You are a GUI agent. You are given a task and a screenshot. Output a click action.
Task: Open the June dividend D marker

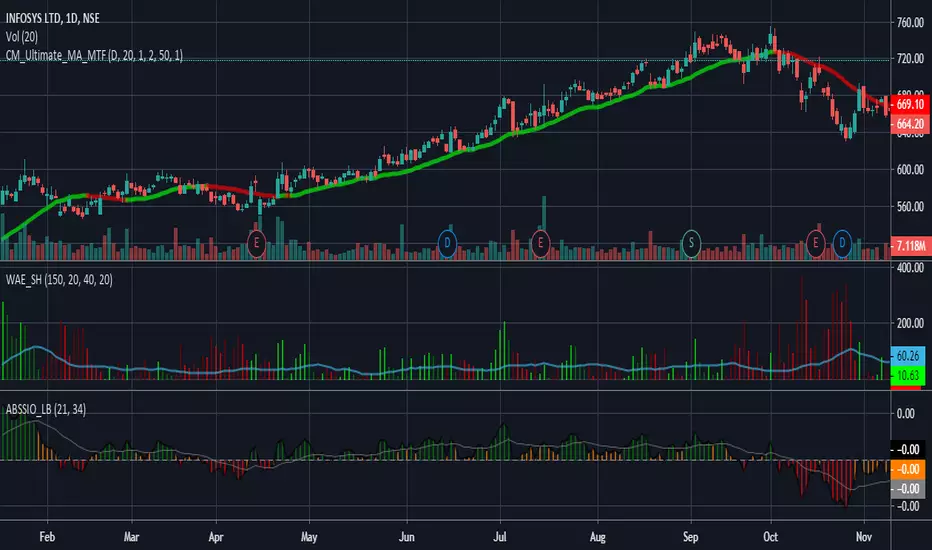(x=447, y=243)
